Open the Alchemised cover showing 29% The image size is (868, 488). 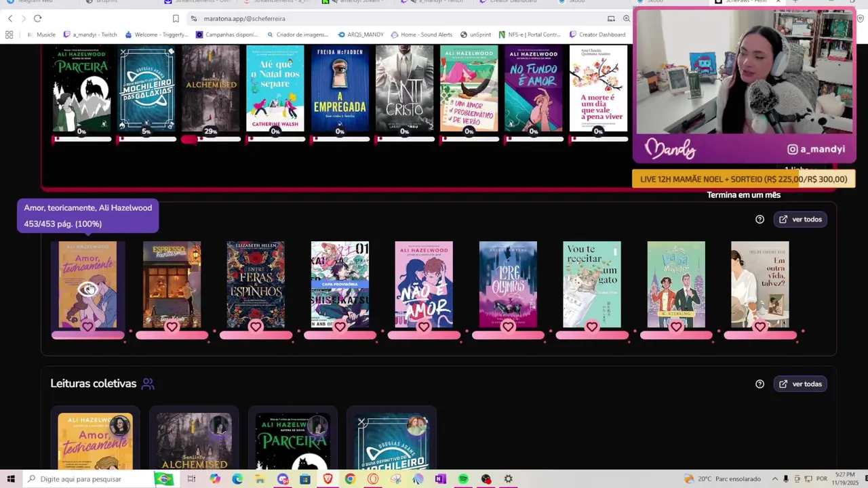pyautogui.click(x=211, y=88)
